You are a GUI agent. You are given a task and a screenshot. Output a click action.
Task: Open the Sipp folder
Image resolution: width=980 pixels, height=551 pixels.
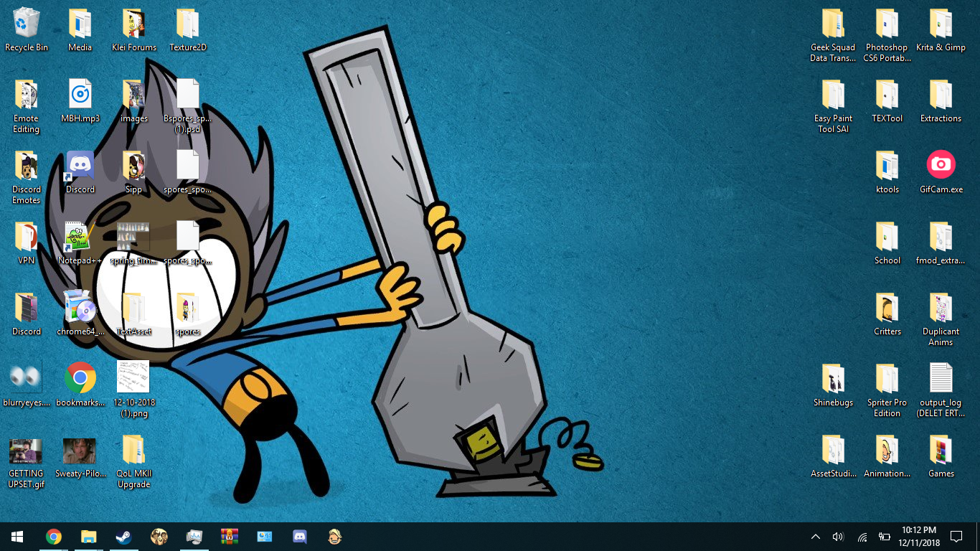tap(134, 172)
